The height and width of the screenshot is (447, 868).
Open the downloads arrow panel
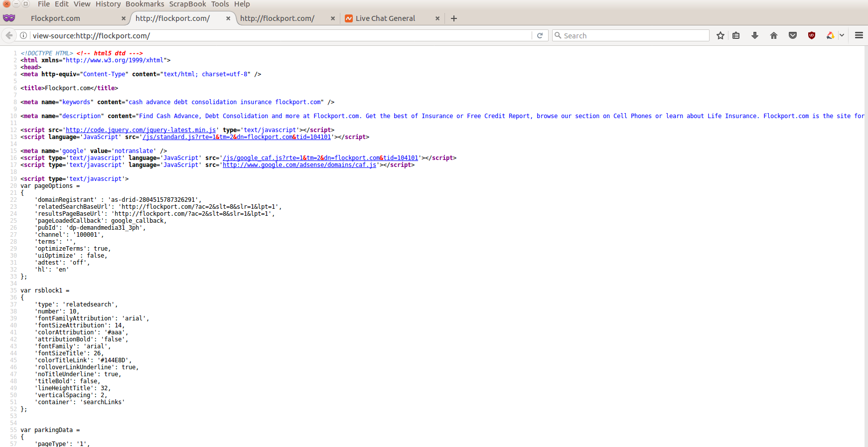click(755, 35)
